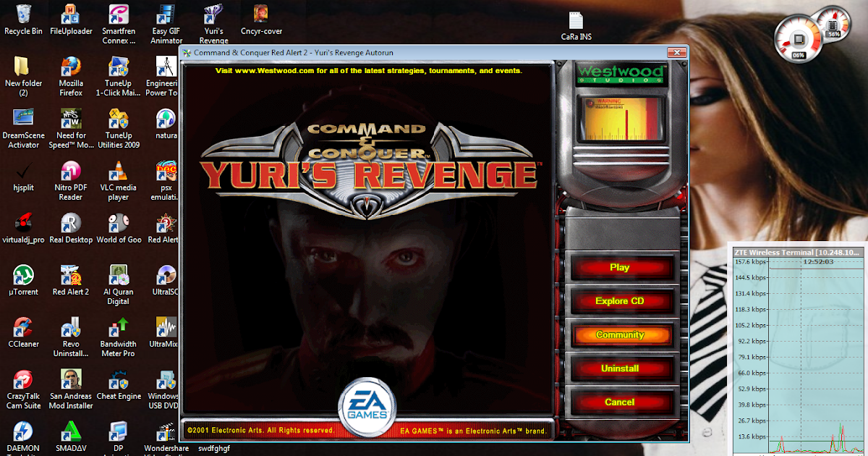Select the natura desktop icon
This screenshot has width=868, height=456.
pos(166,124)
